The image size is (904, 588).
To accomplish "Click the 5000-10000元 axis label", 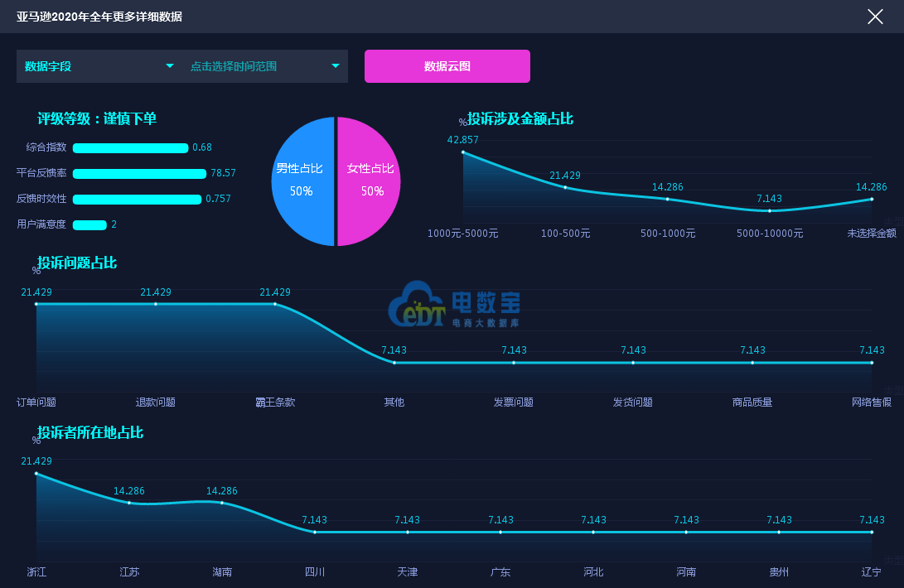I will (770, 234).
